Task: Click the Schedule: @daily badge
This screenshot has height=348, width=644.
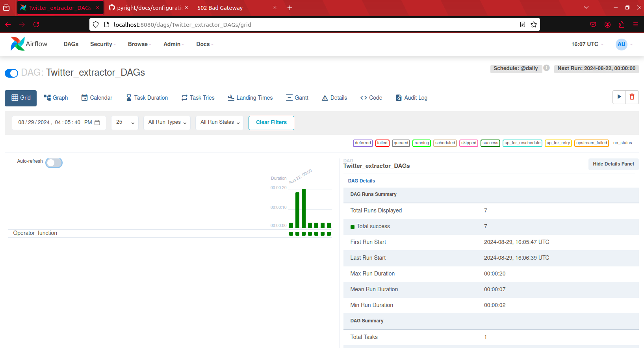Action: pyautogui.click(x=516, y=68)
